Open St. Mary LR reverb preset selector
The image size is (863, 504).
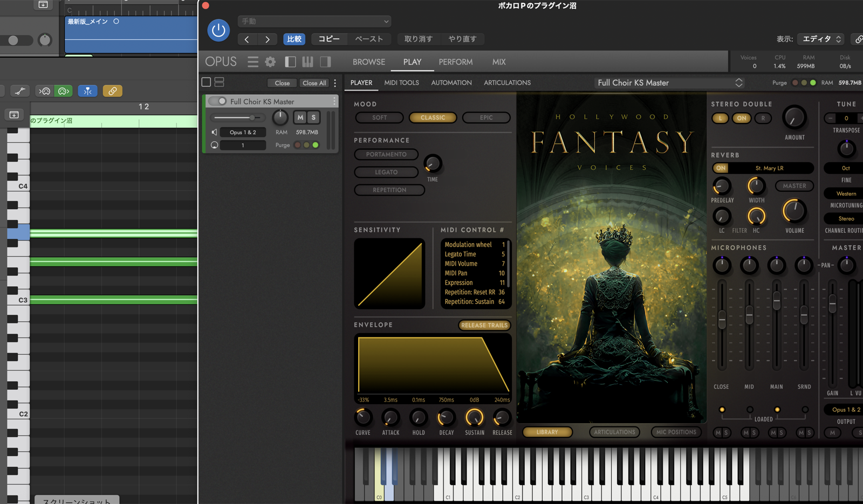770,168
